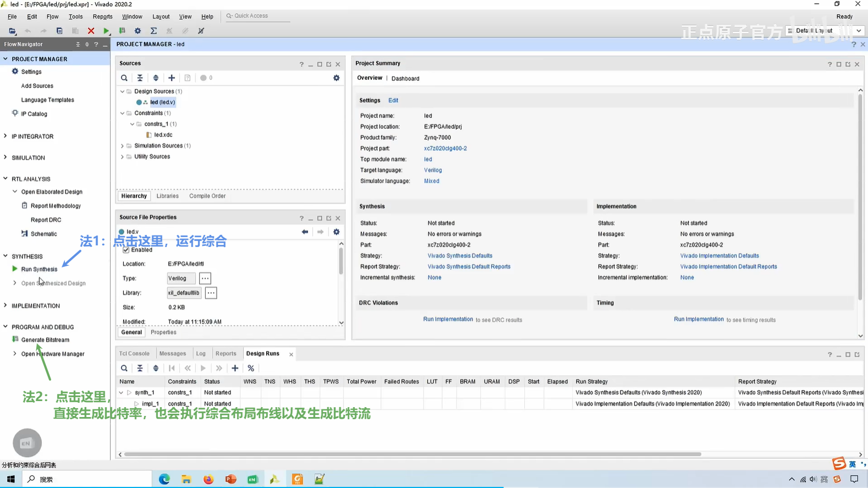Screen dimensions: 868x488
Task: Click Generate Bitstream in Flow Navigator
Action: [x=45, y=340]
